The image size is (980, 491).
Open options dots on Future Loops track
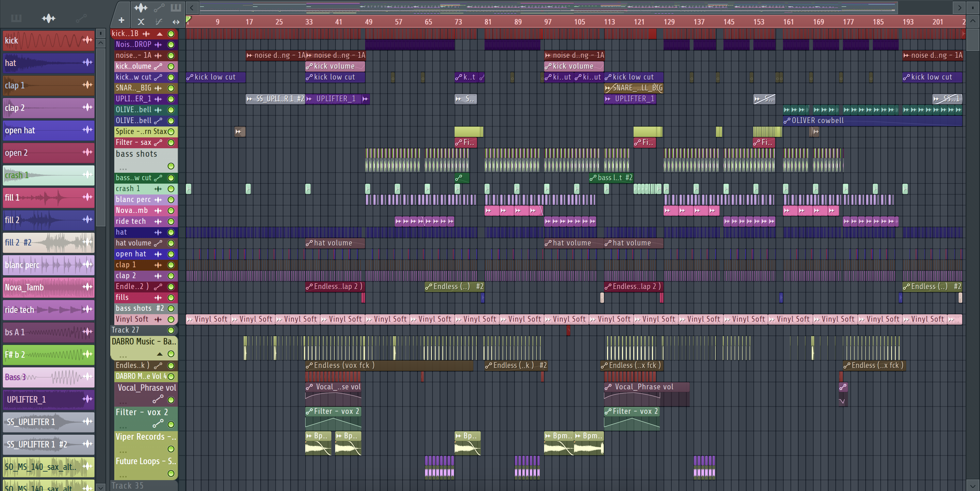[123, 476]
